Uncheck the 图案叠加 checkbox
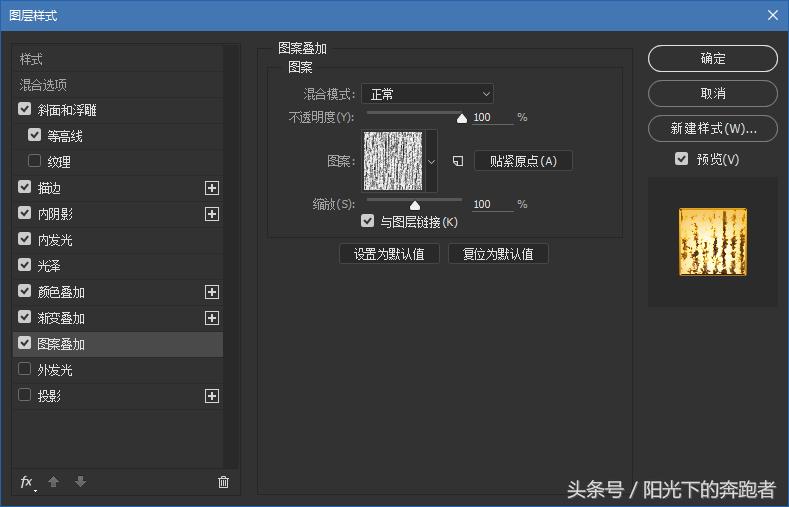The image size is (789, 507). pyautogui.click(x=25, y=343)
